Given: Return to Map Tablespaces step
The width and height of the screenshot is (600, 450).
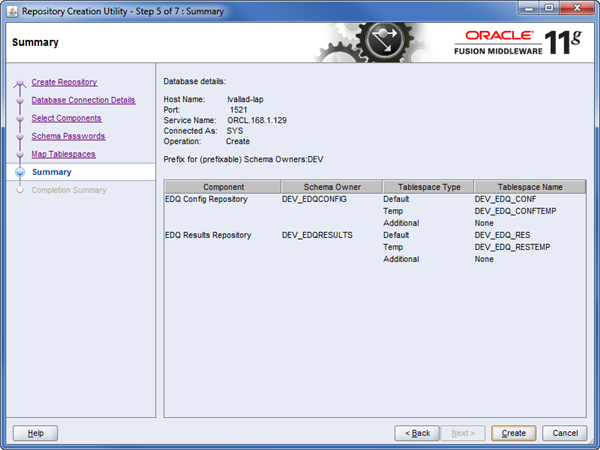Looking at the screenshot, I should 64,154.
